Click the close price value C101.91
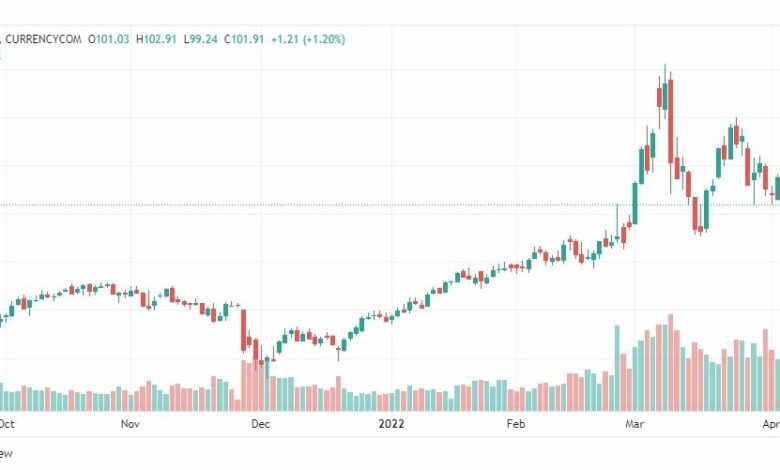This screenshot has height=470, width=780. (244, 39)
